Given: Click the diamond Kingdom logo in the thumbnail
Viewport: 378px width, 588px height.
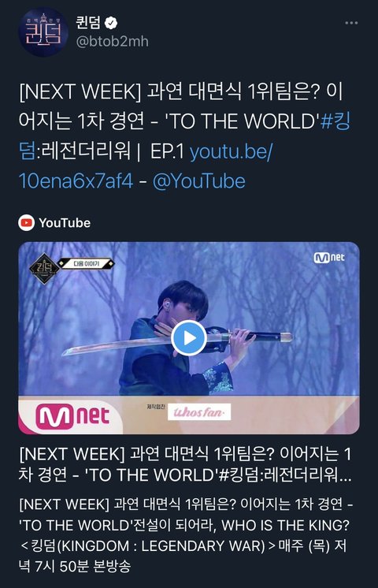Looking at the screenshot, I should pos(44,269).
